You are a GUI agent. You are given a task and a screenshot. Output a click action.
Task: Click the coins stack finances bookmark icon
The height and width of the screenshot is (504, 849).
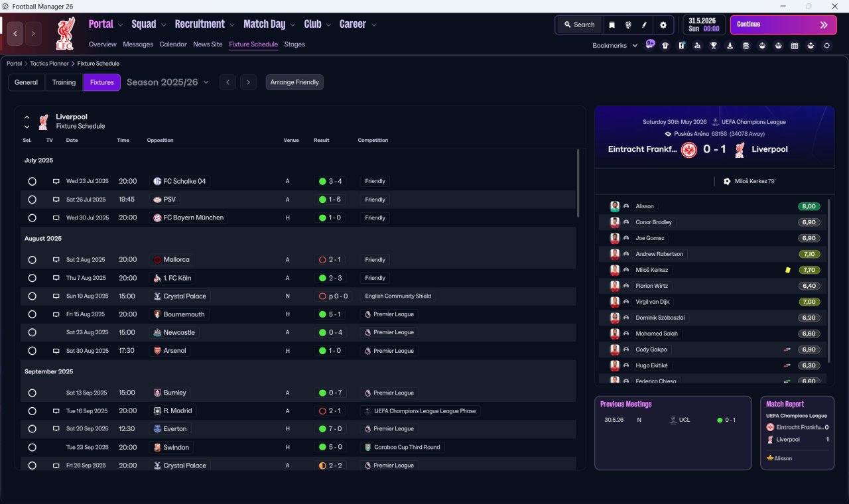tap(746, 46)
